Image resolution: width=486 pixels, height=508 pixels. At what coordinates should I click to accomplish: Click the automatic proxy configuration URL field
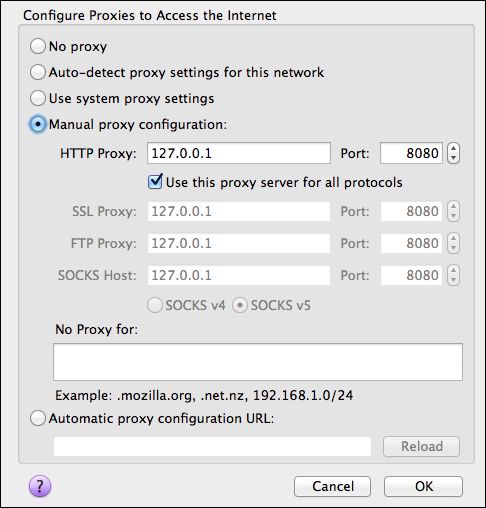212,446
